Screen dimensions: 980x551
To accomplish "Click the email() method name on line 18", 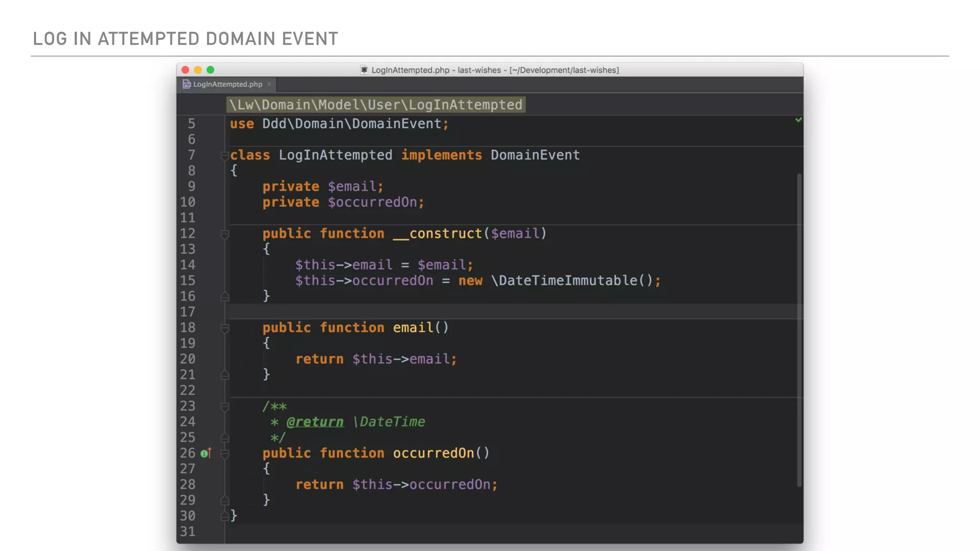I will [413, 328].
